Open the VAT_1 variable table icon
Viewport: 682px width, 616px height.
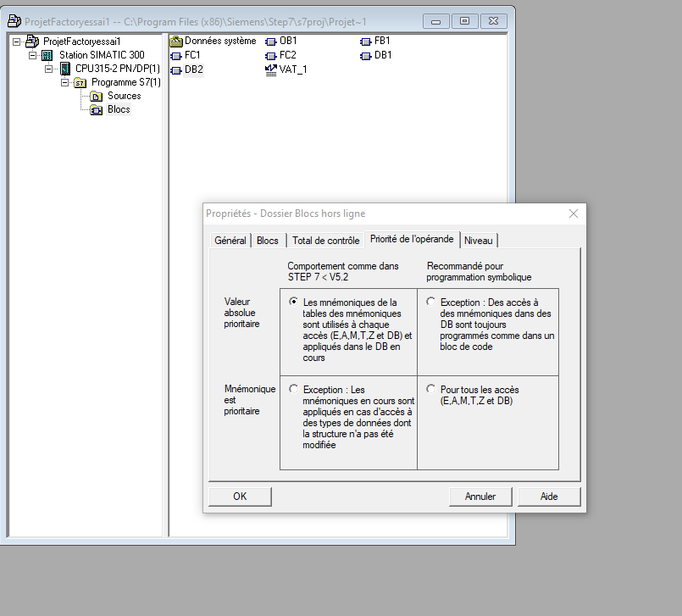click(x=271, y=69)
